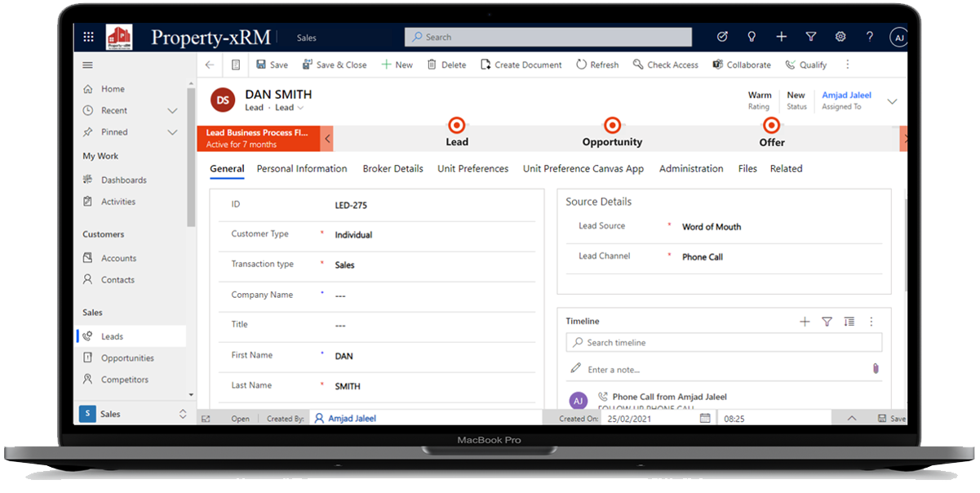Image resolution: width=980 pixels, height=493 pixels.
Task: Click the top Search box
Action: click(548, 37)
